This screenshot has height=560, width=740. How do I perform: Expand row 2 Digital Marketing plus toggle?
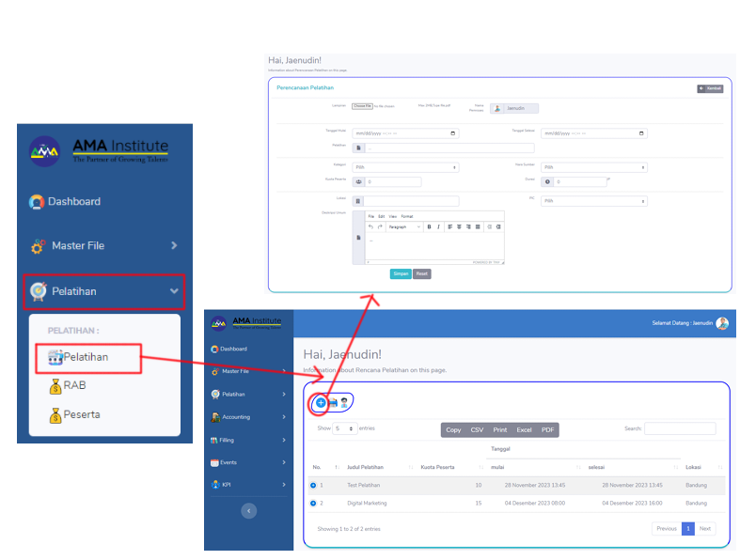click(x=313, y=503)
